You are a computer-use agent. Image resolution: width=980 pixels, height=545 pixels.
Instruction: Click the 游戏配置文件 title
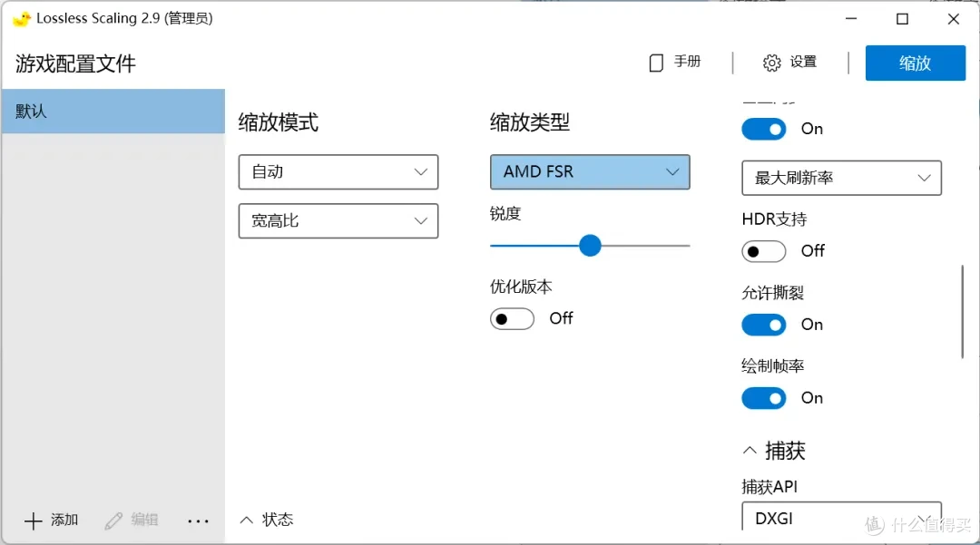pyautogui.click(x=75, y=63)
